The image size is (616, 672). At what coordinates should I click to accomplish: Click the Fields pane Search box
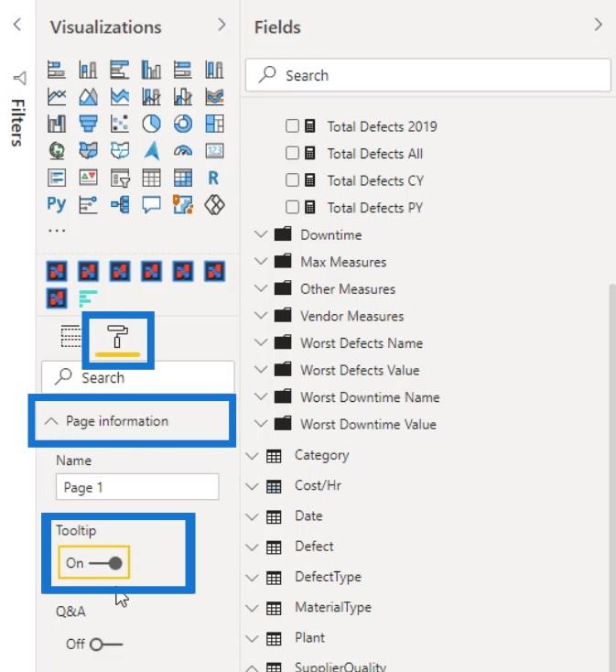pos(428,75)
